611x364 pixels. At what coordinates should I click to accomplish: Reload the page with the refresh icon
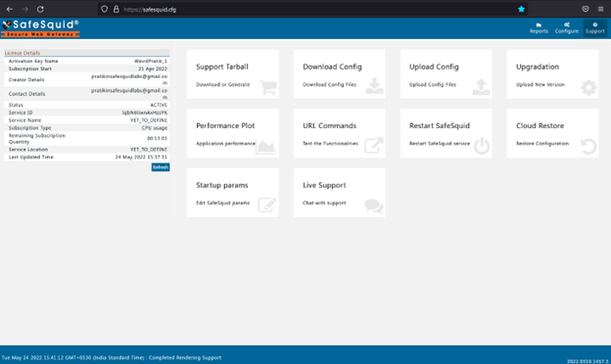(40, 9)
